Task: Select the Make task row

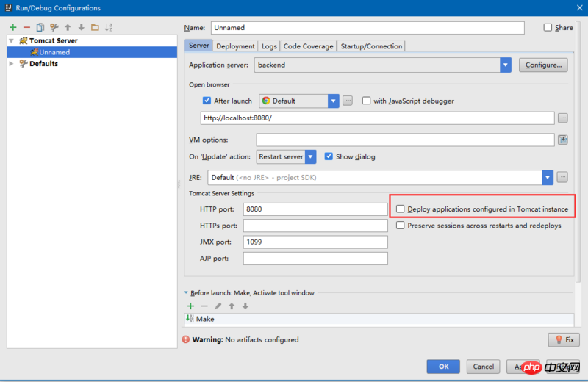Action: pos(379,319)
